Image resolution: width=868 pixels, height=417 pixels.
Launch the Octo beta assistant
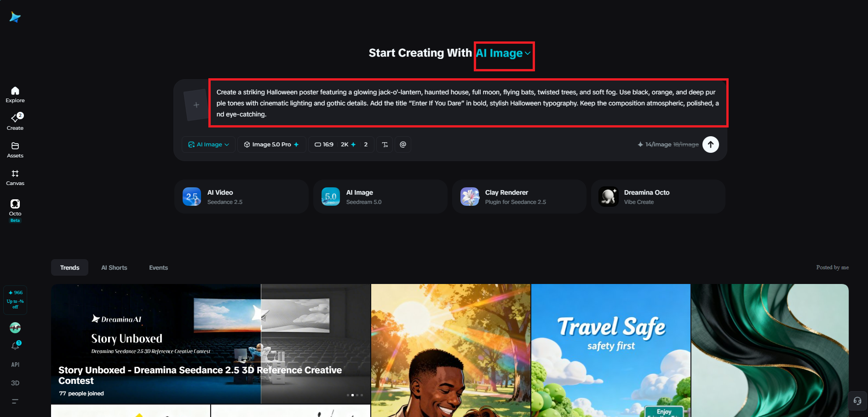pos(15,210)
